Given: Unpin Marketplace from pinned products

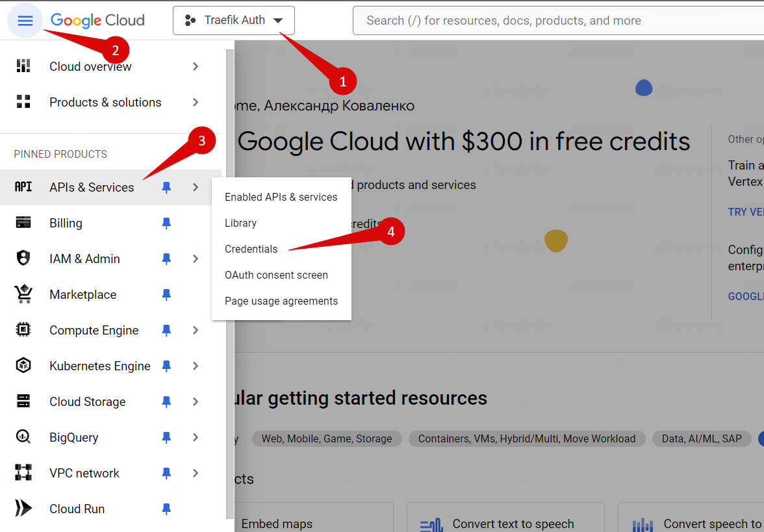Looking at the screenshot, I should point(166,294).
